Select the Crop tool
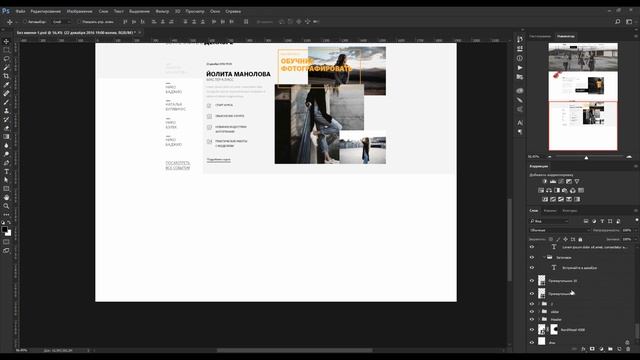The width and height of the screenshot is (640, 360). tap(6, 76)
